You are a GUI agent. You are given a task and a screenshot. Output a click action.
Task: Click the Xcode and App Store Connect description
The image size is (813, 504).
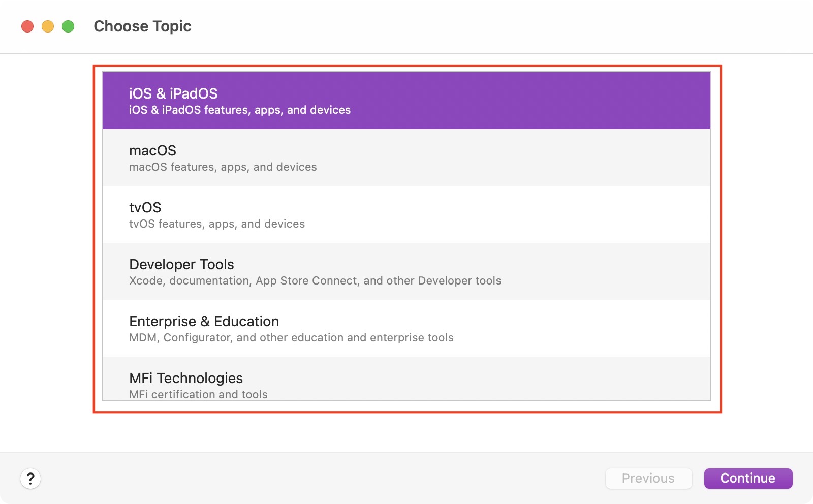click(x=315, y=281)
